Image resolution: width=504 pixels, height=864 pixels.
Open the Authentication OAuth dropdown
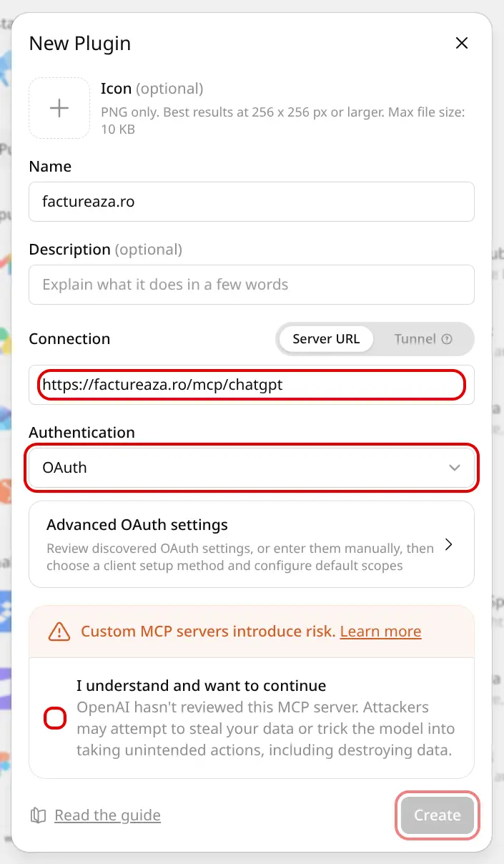(x=252, y=468)
